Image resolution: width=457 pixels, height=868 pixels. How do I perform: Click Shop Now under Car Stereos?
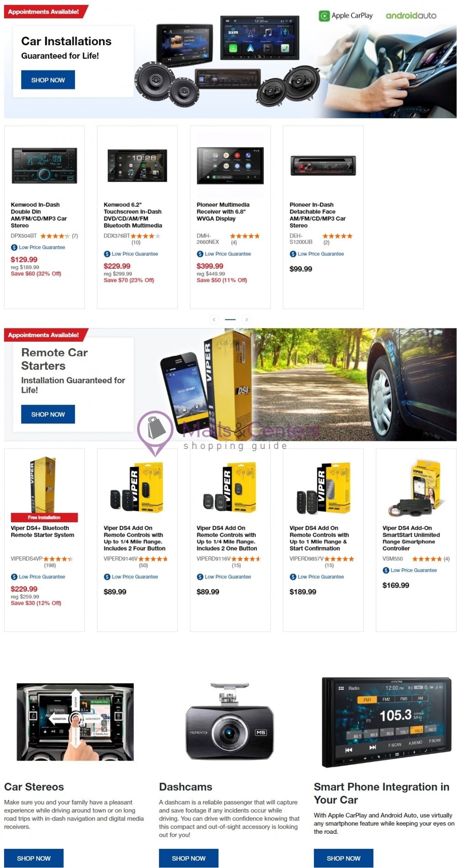(x=34, y=858)
